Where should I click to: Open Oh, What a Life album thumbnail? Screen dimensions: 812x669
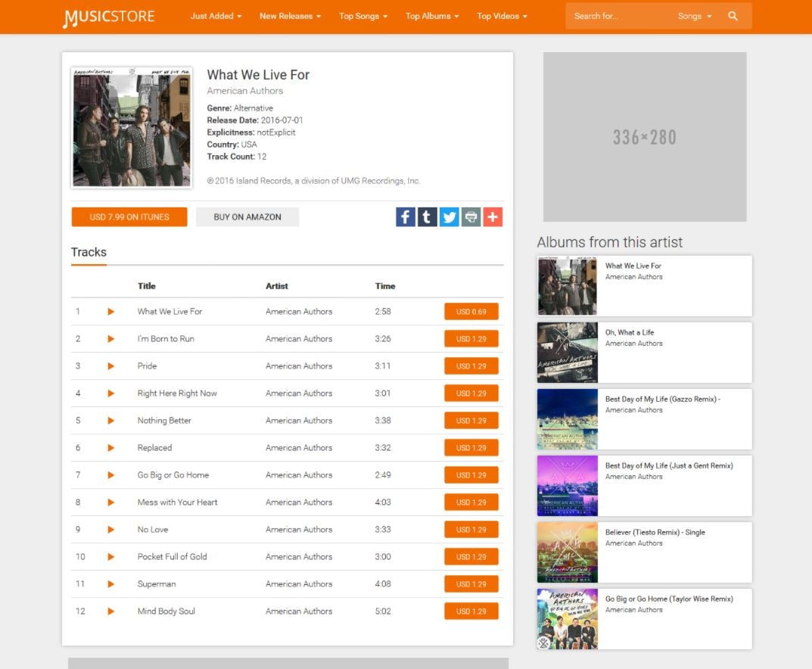coord(567,353)
